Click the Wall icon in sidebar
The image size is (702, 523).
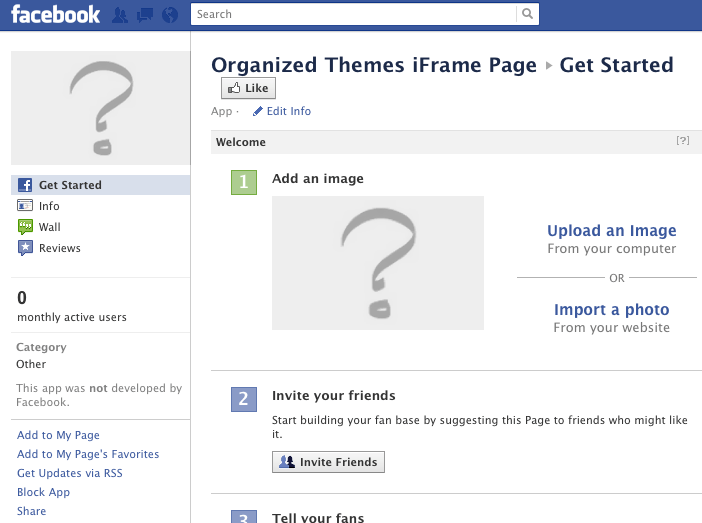click(x=25, y=227)
